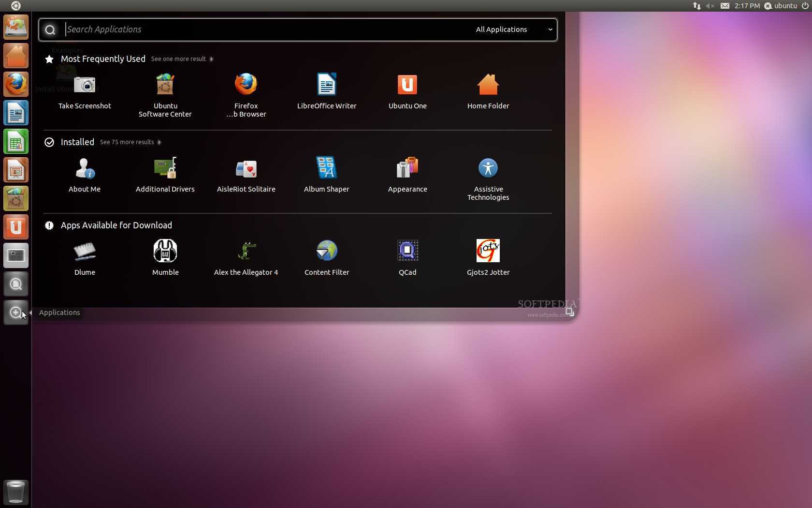Open the Workspace Switcher in the launcher
This screenshot has width=812, height=508.
pyautogui.click(x=16, y=255)
